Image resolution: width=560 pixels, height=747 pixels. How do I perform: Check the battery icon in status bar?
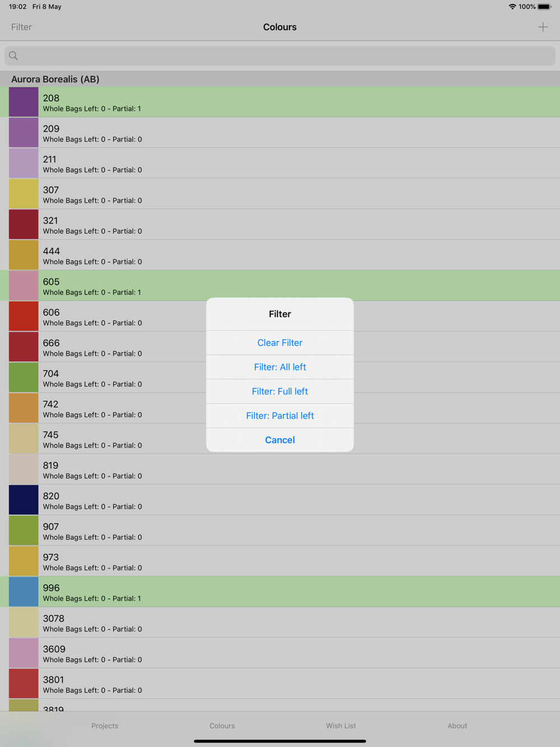click(x=544, y=7)
